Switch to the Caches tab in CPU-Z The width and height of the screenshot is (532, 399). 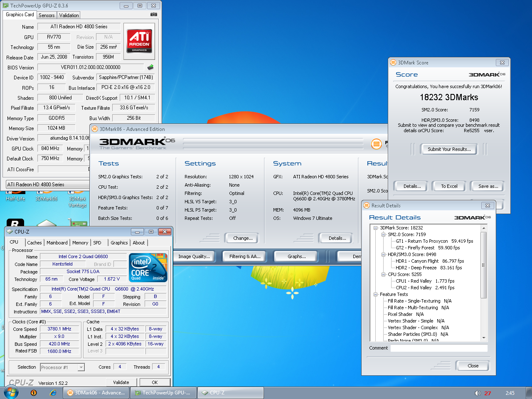pyautogui.click(x=34, y=243)
